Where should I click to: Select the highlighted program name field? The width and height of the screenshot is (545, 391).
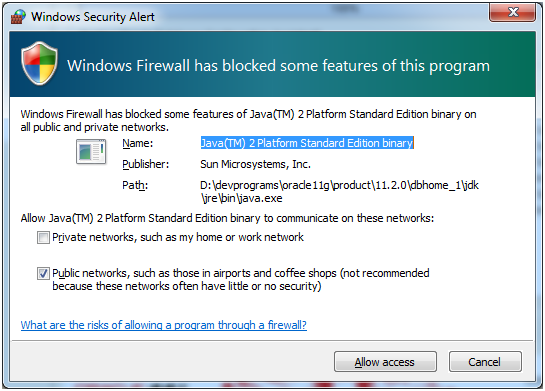[x=307, y=143]
